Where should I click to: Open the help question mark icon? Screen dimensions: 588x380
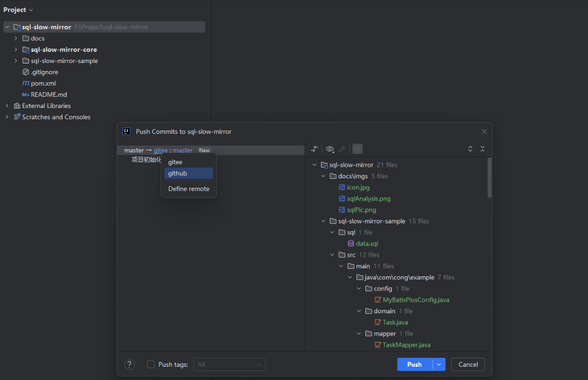coord(130,364)
